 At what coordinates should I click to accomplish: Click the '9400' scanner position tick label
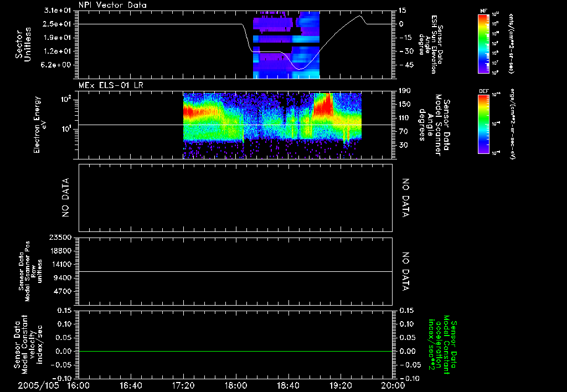pyautogui.click(x=63, y=278)
